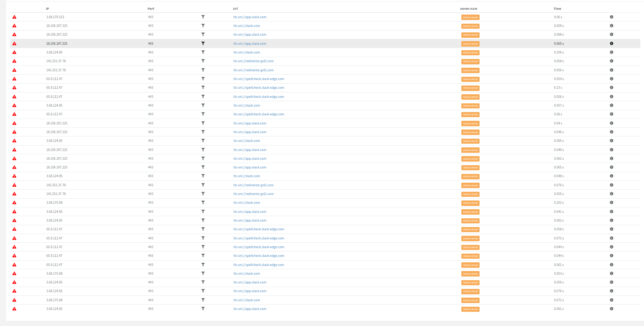Click filter icon in the 0.13 s row
This screenshot has height=326, width=644.
(x=203, y=88)
